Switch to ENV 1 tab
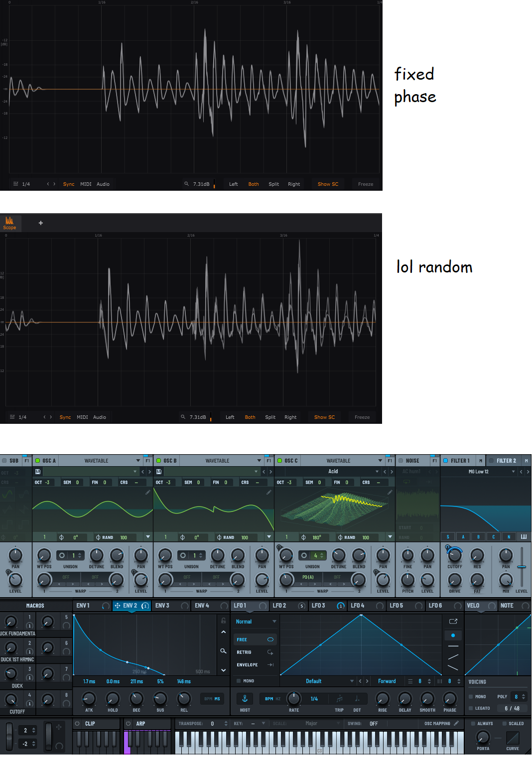Viewport: 532px width, 758px height. 92,606
